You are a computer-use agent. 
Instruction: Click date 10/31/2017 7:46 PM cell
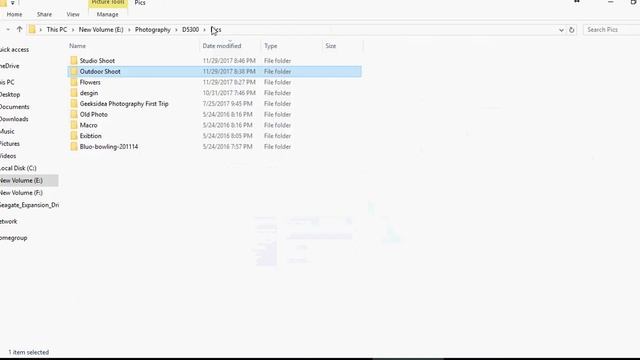click(x=229, y=93)
